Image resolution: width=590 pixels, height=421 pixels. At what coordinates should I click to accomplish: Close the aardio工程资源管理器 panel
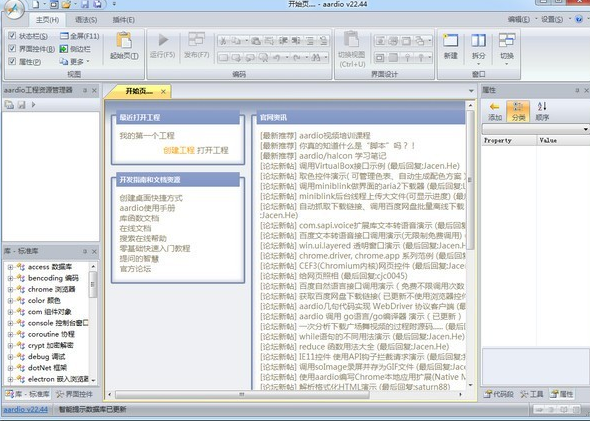[94, 90]
